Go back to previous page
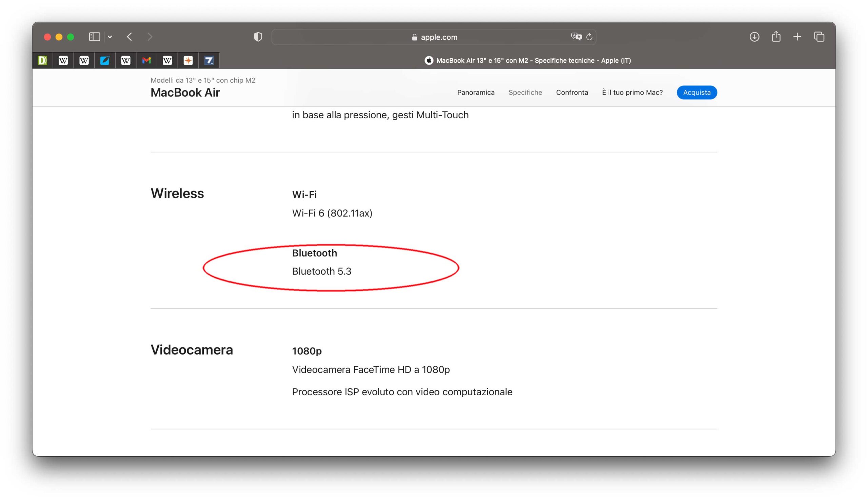Image resolution: width=868 pixels, height=499 pixels. pyautogui.click(x=130, y=37)
